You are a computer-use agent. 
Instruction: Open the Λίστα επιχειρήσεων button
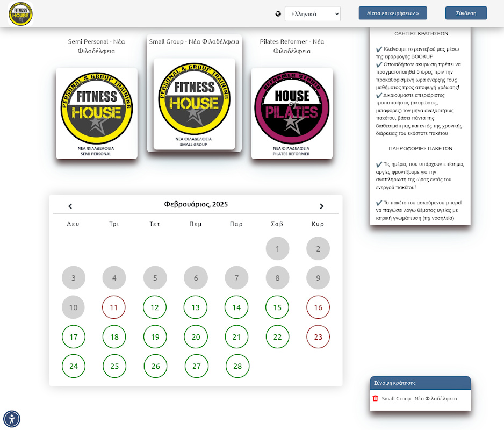point(393,13)
